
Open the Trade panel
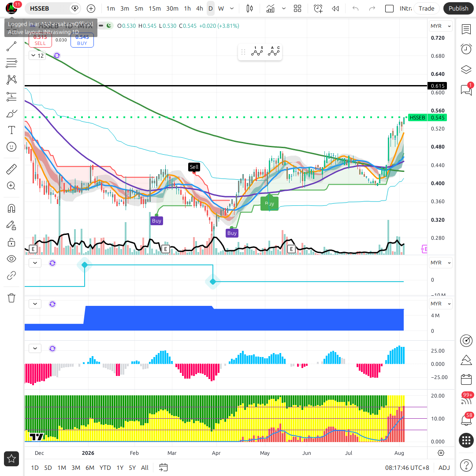click(426, 8)
